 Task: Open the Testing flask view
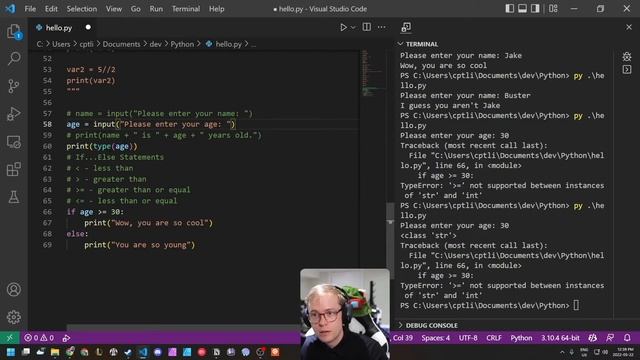point(13,197)
